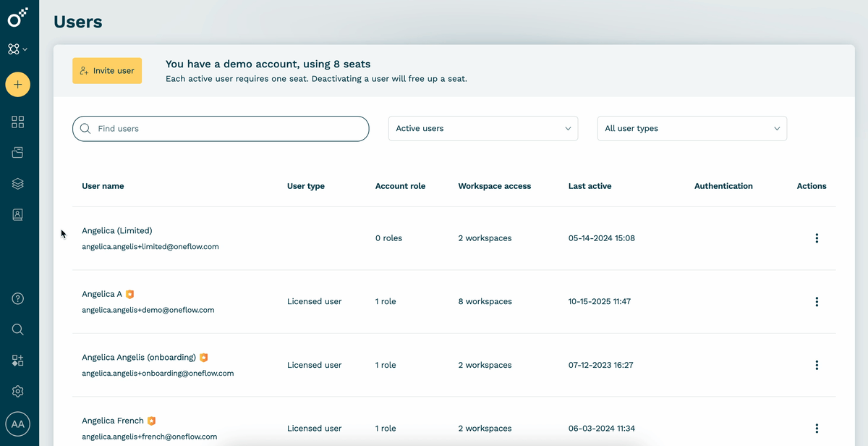Click 1 role for Angelica A
The image size is (868, 446).
click(386, 302)
